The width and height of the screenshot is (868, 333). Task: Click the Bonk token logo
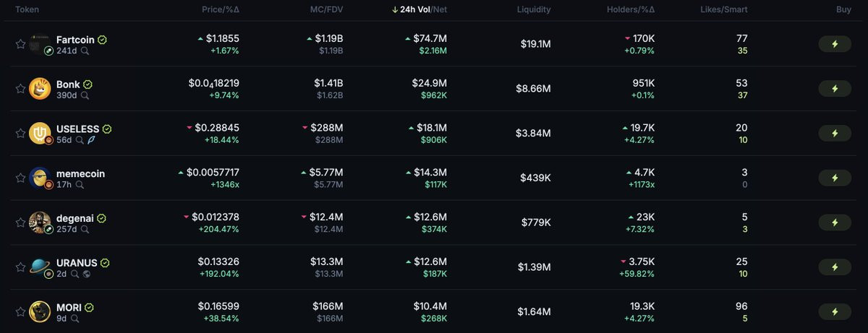point(40,89)
